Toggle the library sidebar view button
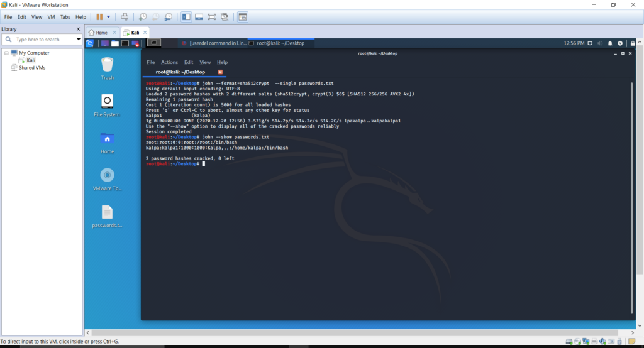The image size is (644, 348). point(186,17)
